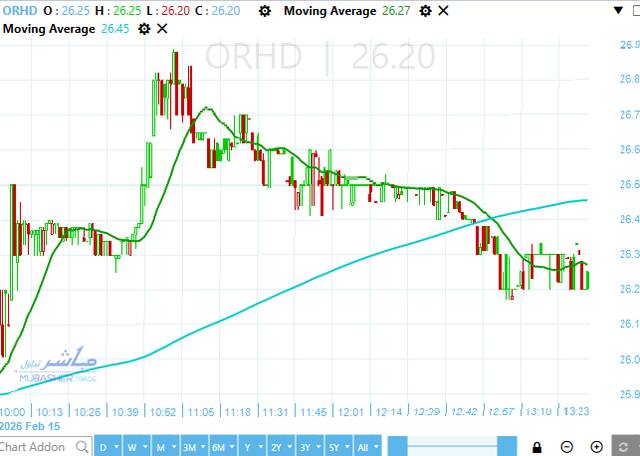Open settings for Moving Average 26.45
The image size is (640, 456).
[x=145, y=28]
